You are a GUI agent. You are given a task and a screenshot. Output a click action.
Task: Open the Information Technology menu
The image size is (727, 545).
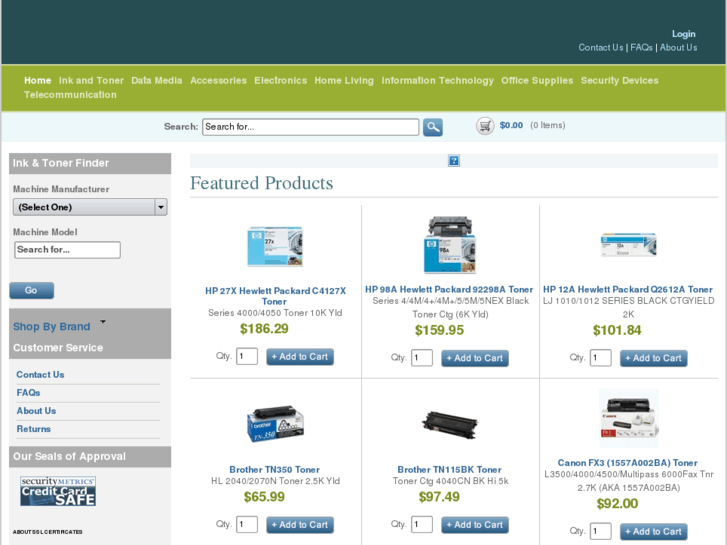point(437,80)
